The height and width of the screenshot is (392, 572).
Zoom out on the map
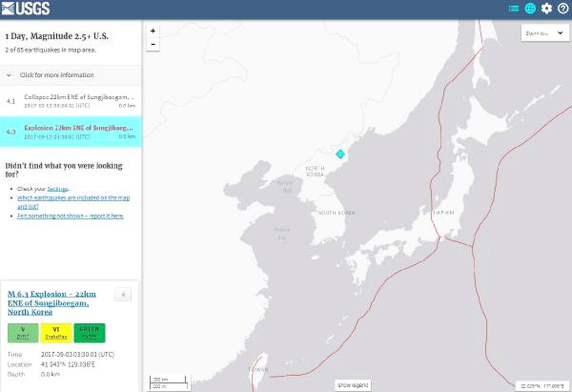[153, 44]
